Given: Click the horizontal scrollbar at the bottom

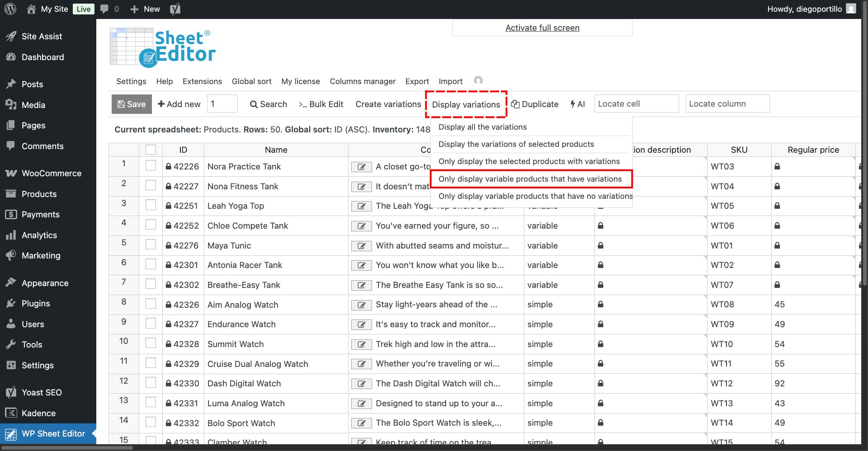Looking at the screenshot, I should tap(68, 448).
